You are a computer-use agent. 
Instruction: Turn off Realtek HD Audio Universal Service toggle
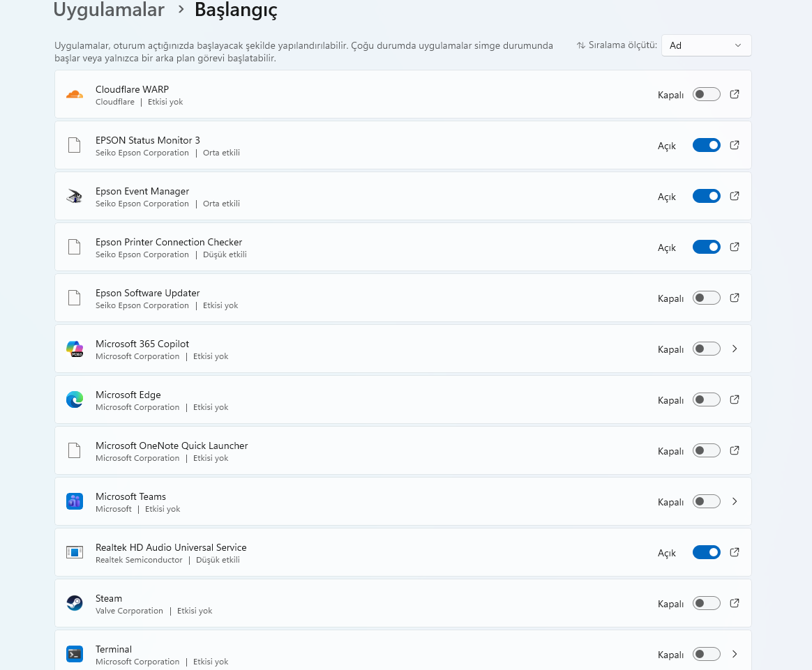tap(707, 553)
